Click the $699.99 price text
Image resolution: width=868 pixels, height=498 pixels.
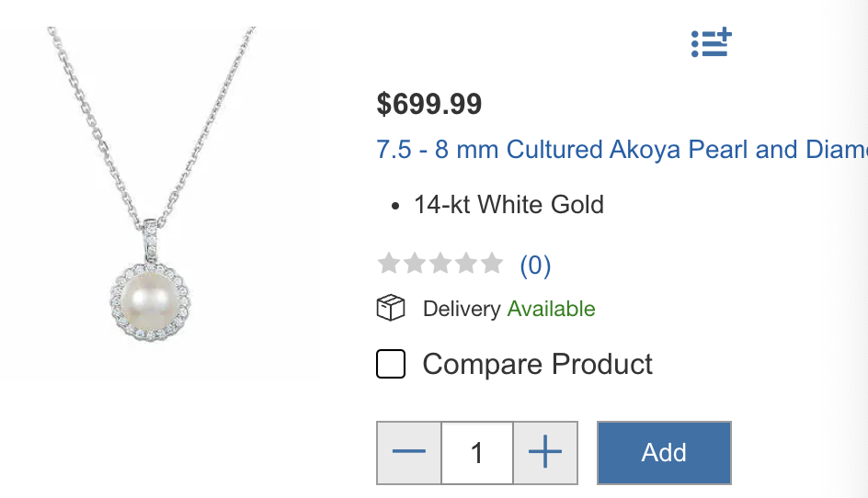coord(428,104)
